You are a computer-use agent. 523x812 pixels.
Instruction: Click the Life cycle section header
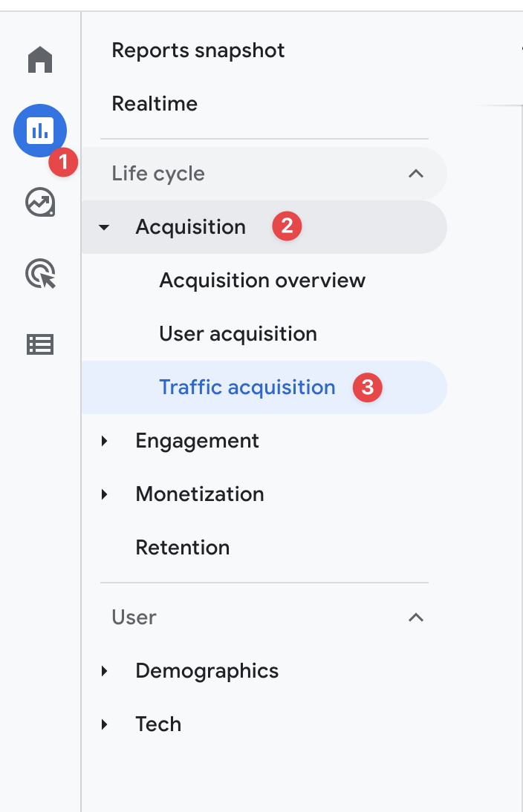(264, 174)
